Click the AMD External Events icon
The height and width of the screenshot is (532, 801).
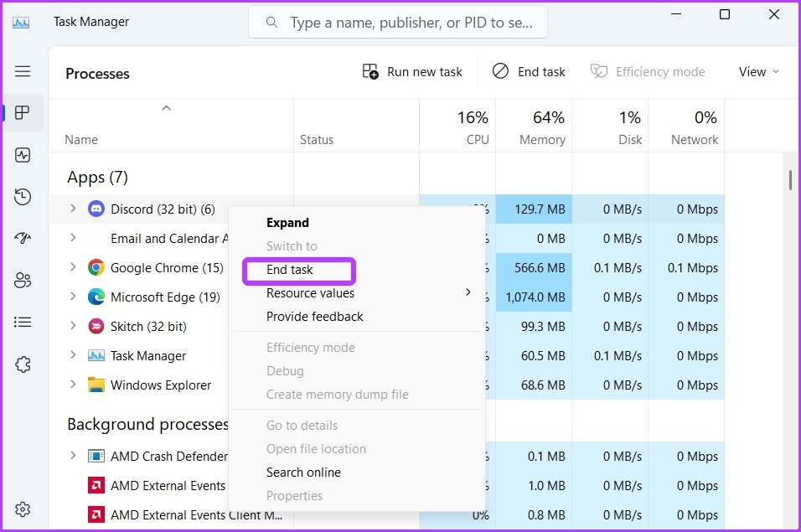pos(96,485)
